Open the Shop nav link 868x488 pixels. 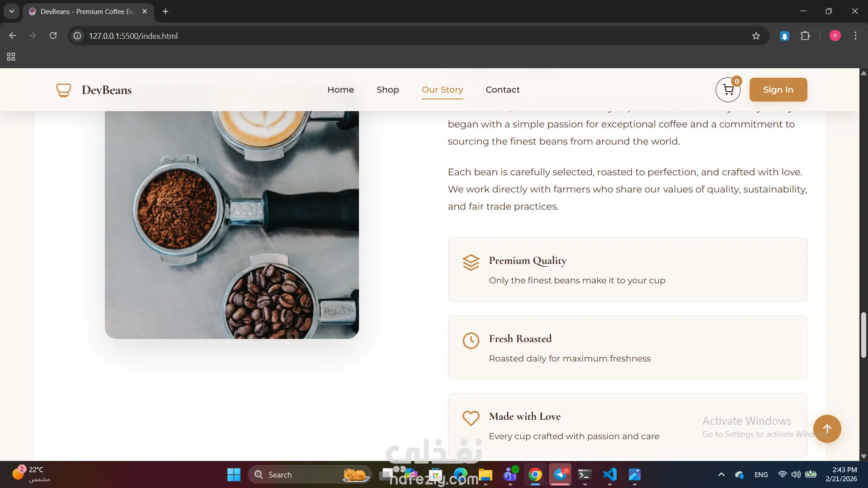click(387, 89)
